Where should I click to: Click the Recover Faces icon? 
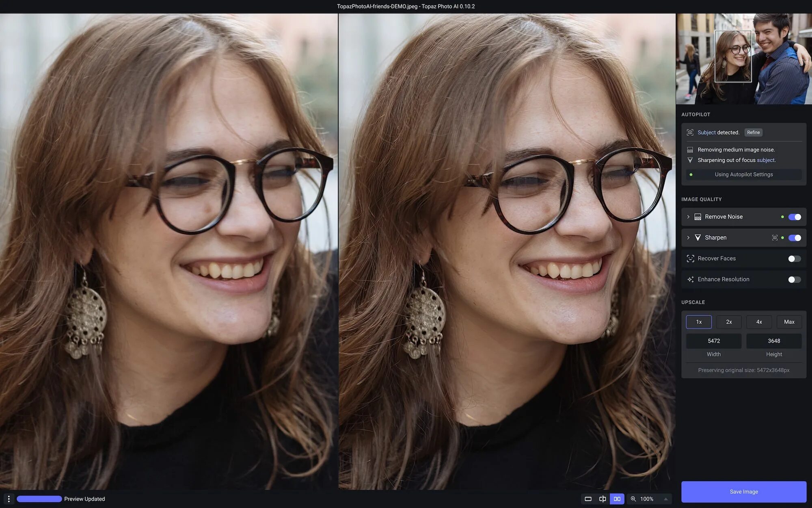691,259
